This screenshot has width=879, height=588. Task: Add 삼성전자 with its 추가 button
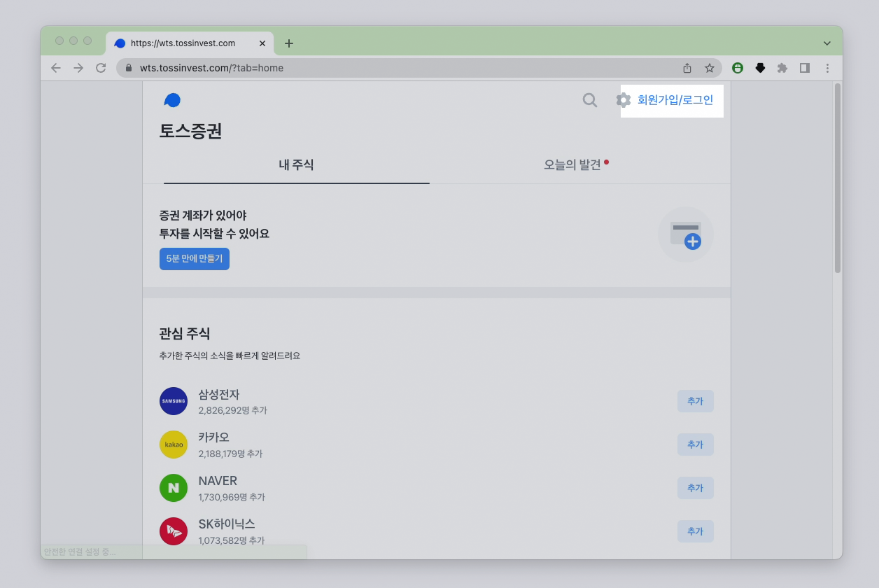695,401
